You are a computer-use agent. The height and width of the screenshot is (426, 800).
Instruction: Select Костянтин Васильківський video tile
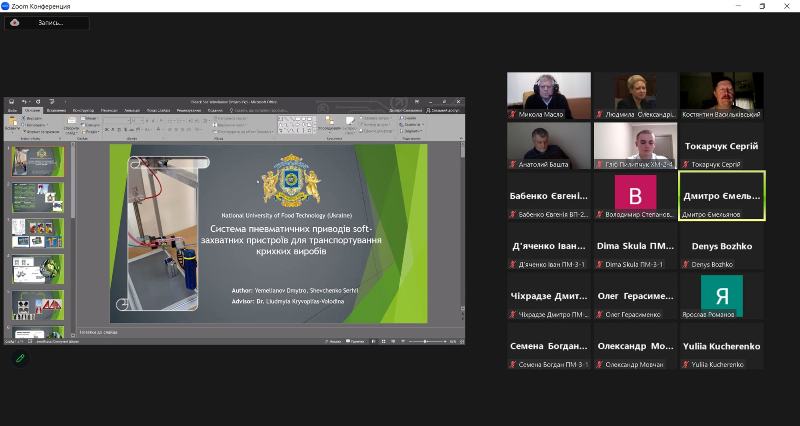(x=721, y=95)
